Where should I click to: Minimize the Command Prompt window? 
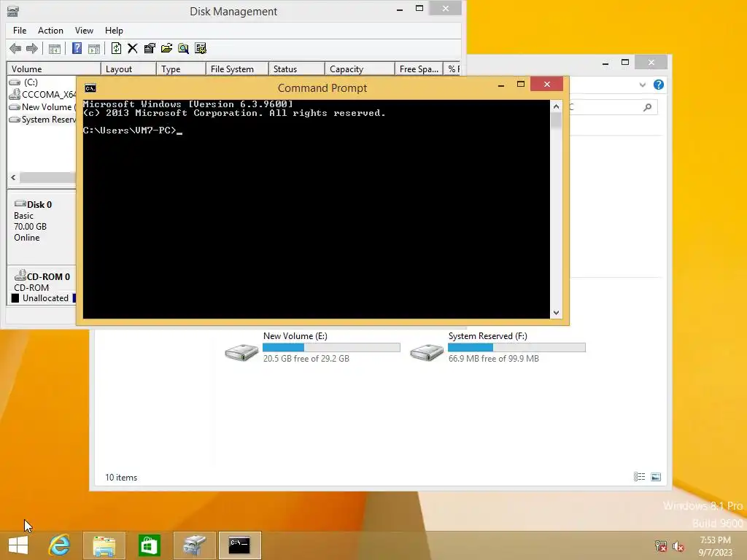(x=500, y=85)
